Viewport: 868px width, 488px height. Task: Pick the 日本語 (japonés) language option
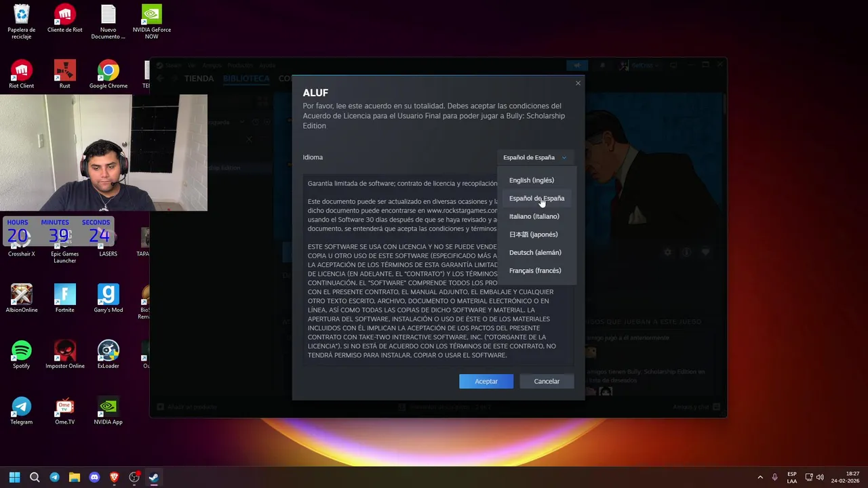tap(534, 235)
